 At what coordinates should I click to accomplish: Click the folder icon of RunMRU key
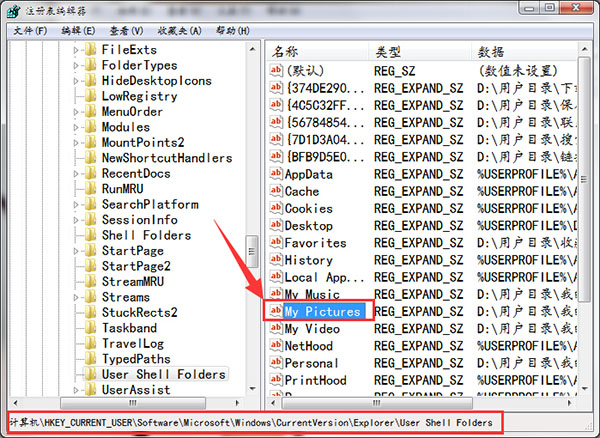(x=90, y=188)
